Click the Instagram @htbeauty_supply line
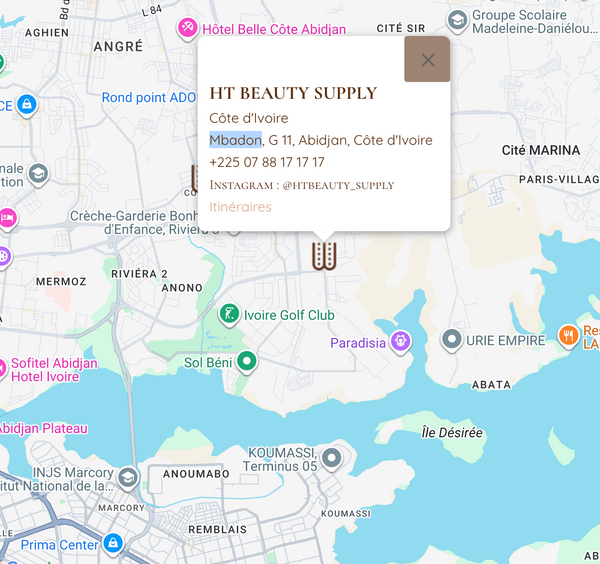This screenshot has width=600, height=564. (x=302, y=185)
